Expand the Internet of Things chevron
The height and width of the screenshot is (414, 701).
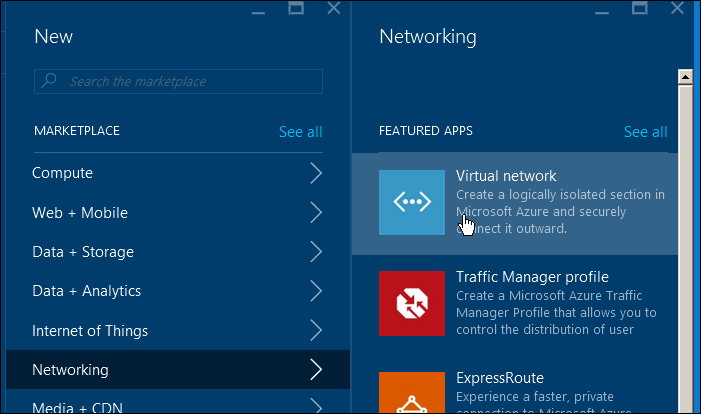pos(316,330)
